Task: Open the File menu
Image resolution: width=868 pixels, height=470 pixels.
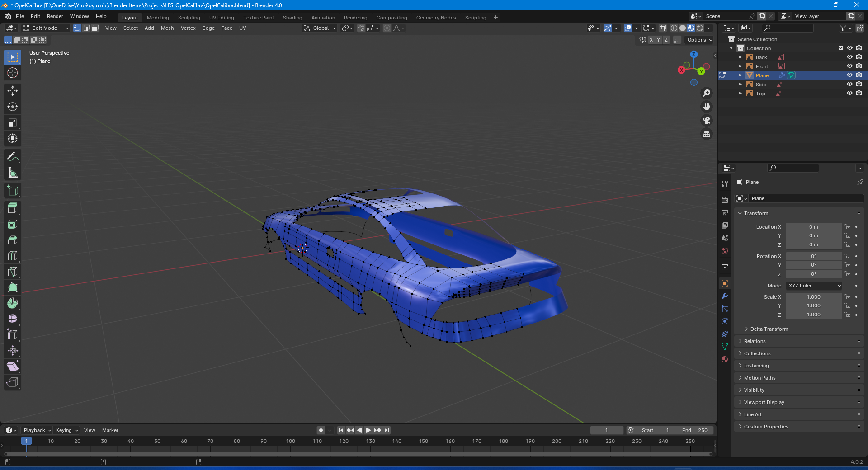Action: 20,16
